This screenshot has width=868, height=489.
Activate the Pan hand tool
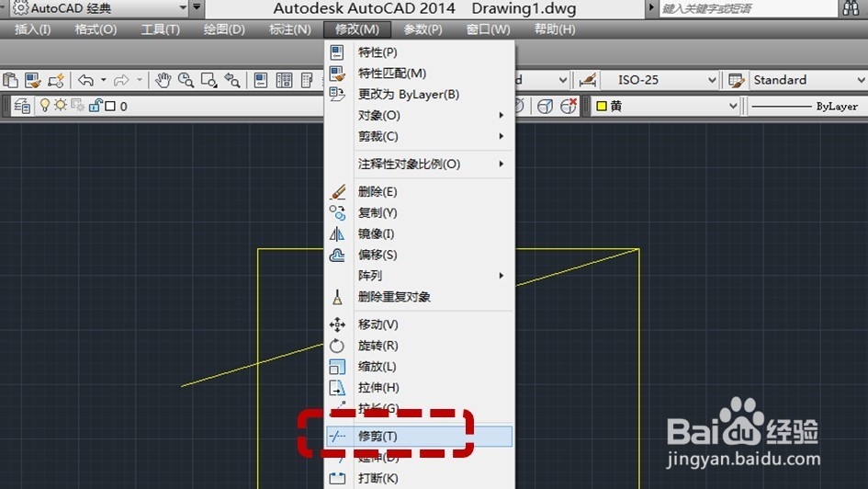point(163,80)
